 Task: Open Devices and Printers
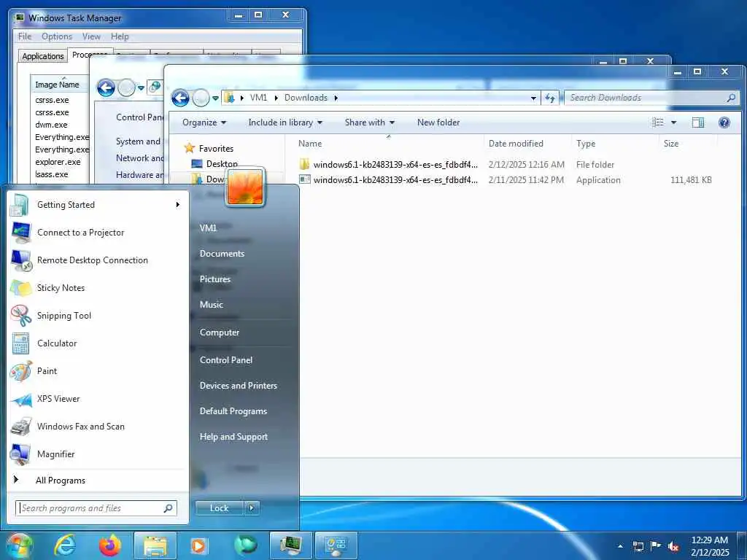pyautogui.click(x=239, y=386)
